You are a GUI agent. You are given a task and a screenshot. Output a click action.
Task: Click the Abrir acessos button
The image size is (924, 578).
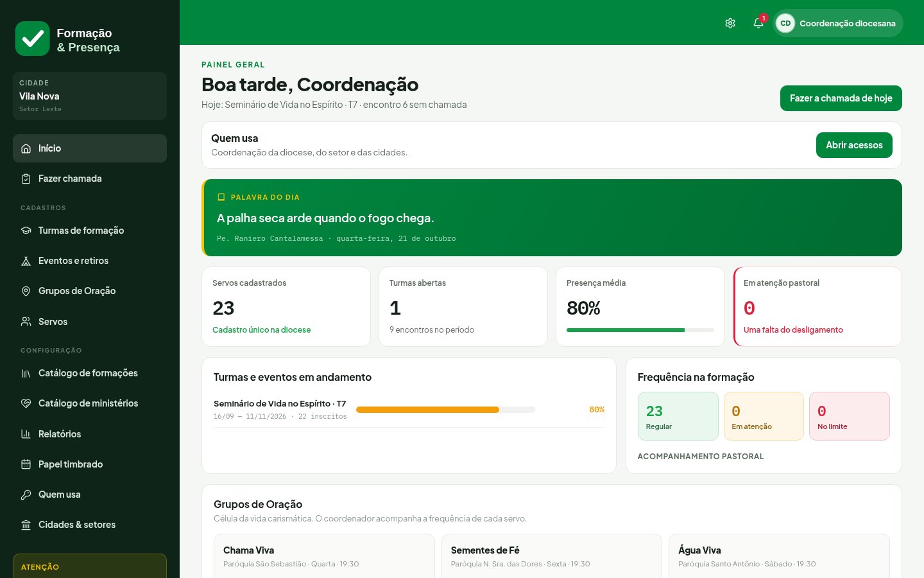(x=854, y=145)
